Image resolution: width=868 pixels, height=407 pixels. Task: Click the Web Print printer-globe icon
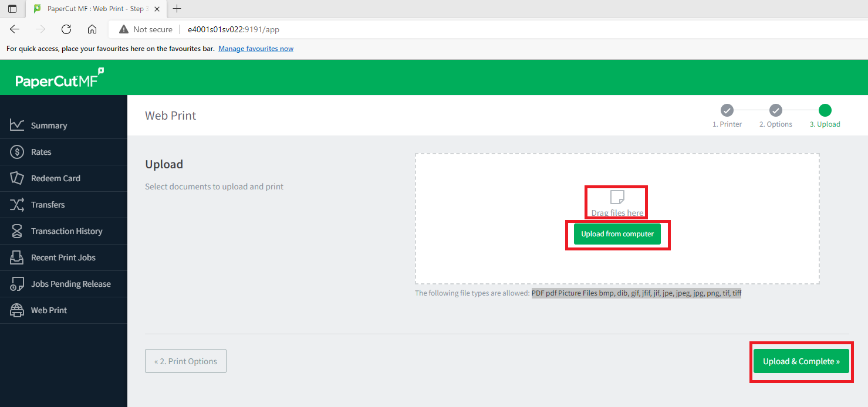(17, 310)
